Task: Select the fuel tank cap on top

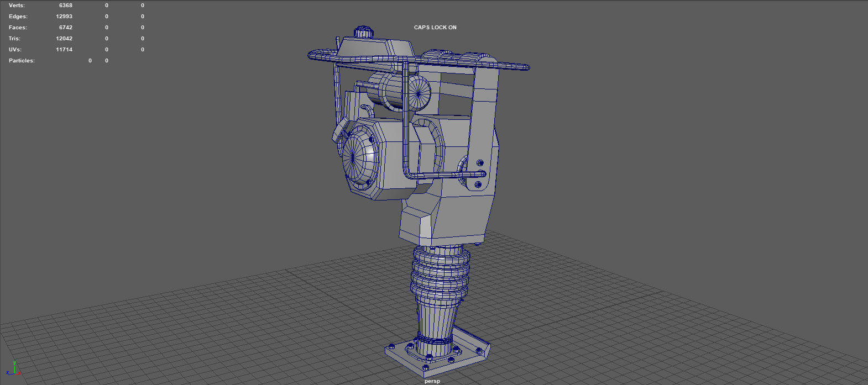Action: click(363, 31)
